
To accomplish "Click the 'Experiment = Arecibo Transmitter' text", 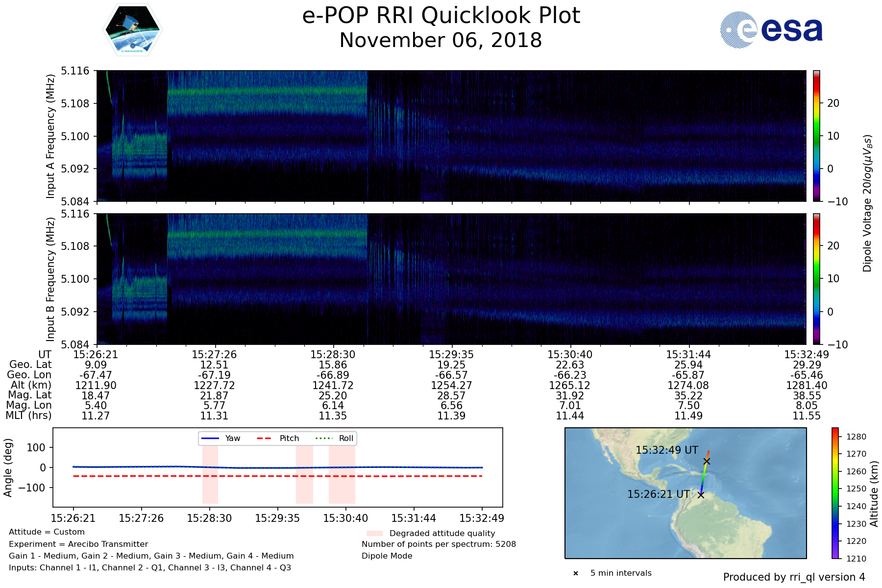I will pos(78,544).
